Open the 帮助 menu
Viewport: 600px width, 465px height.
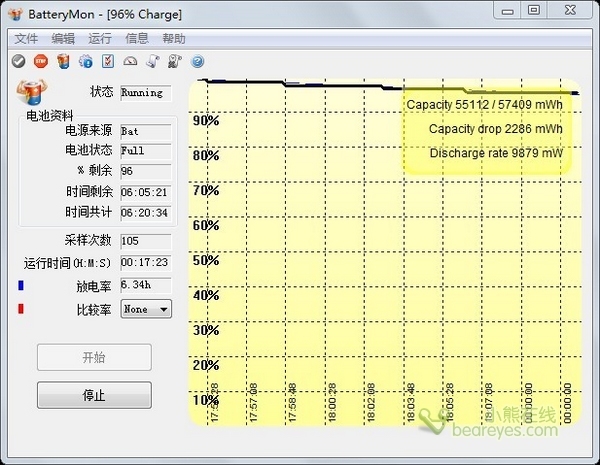(174, 38)
